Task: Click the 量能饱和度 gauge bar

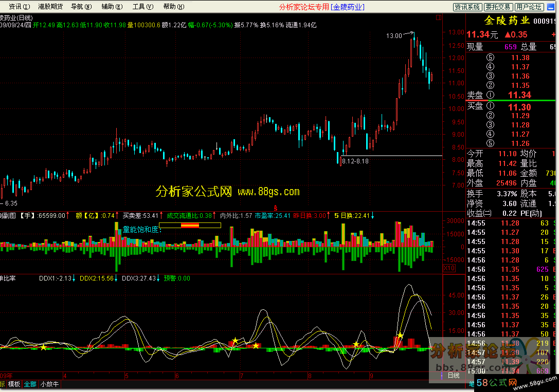Action: coord(190,225)
